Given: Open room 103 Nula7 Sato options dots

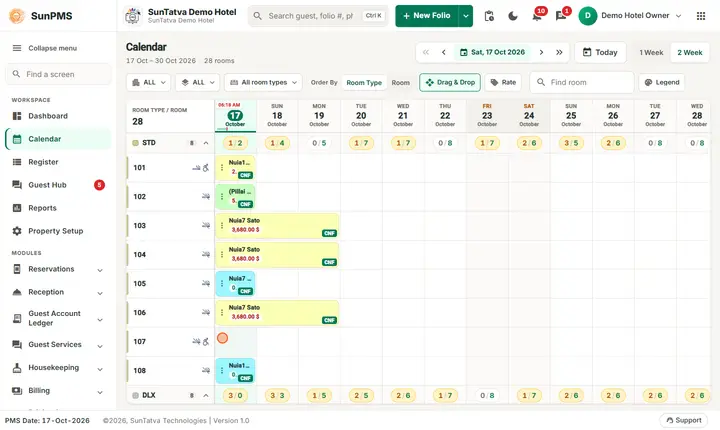Looking at the screenshot, I should click(x=222, y=226).
